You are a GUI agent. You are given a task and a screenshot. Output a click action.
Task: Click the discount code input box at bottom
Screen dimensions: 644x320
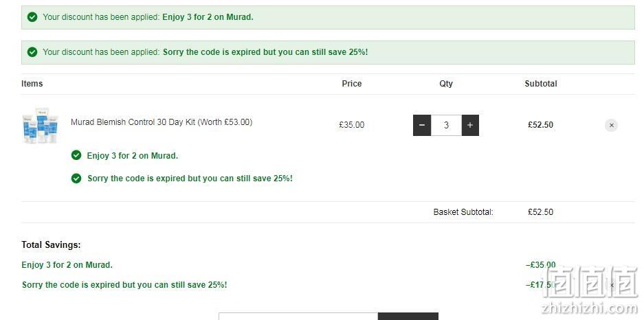coord(298,317)
